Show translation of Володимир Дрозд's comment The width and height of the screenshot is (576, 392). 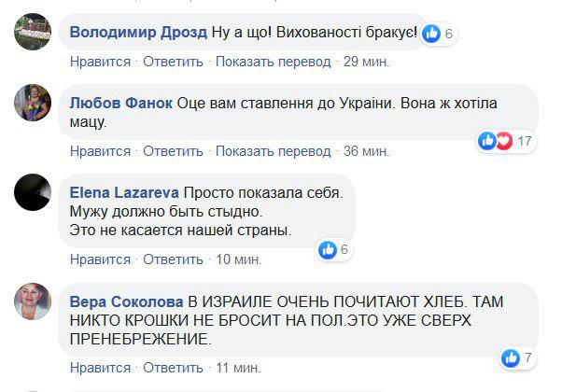click(x=274, y=62)
